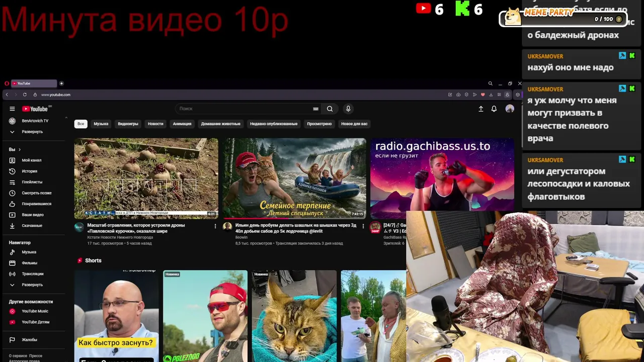This screenshot has height=362, width=644.
Task: Open the Opera ad blocker shield
Action: click(x=466, y=95)
